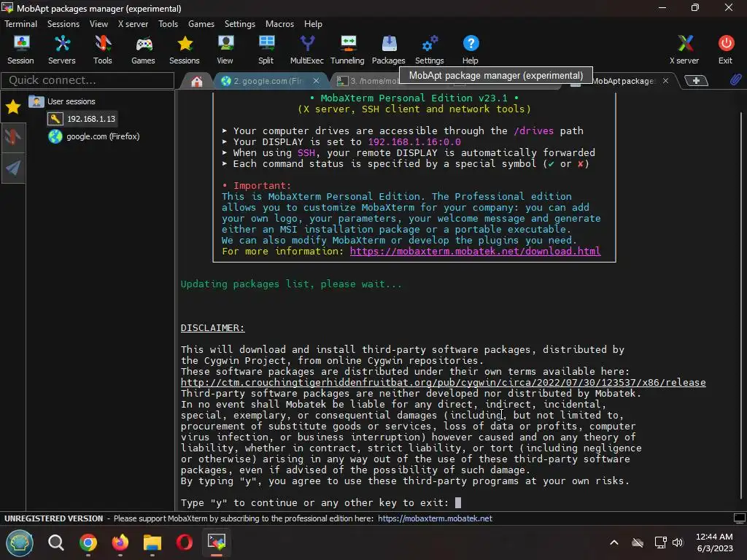Open the Tools menu in menu bar
This screenshot has height=560, width=747.
click(x=169, y=24)
